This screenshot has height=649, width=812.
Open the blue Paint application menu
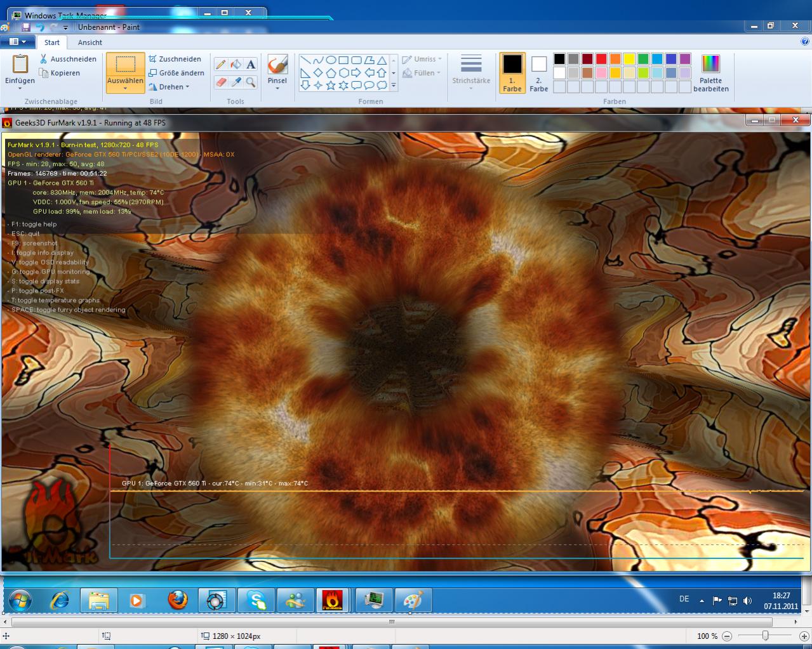pyautogui.click(x=18, y=42)
